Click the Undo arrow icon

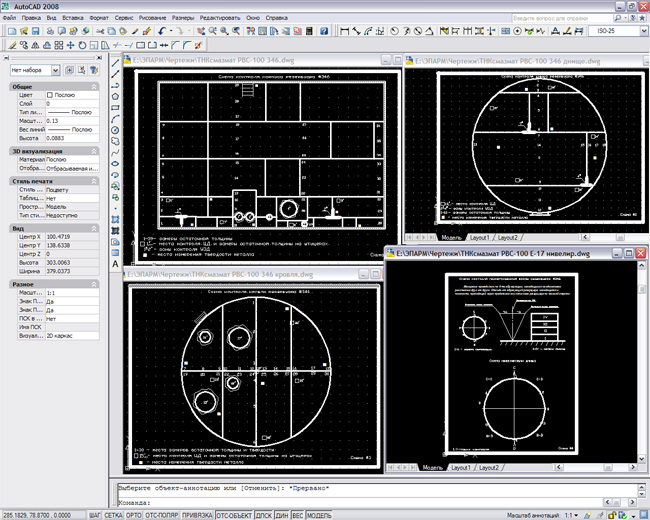pyautogui.click(x=162, y=31)
